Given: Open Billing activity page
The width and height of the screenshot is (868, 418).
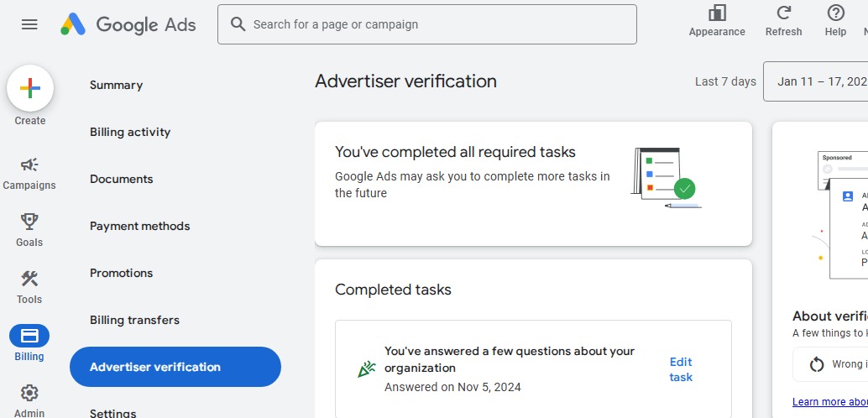Looking at the screenshot, I should [x=130, y=132].
